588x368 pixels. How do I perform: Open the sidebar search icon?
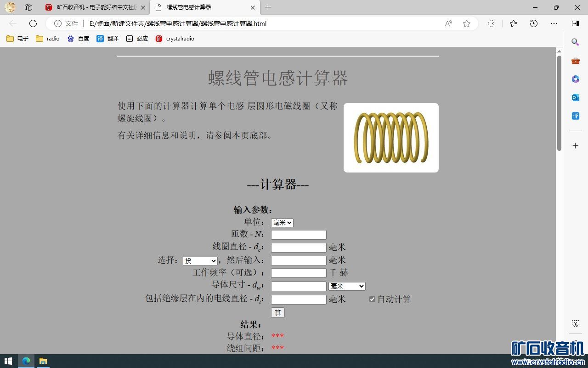click(x=575, y=42)
